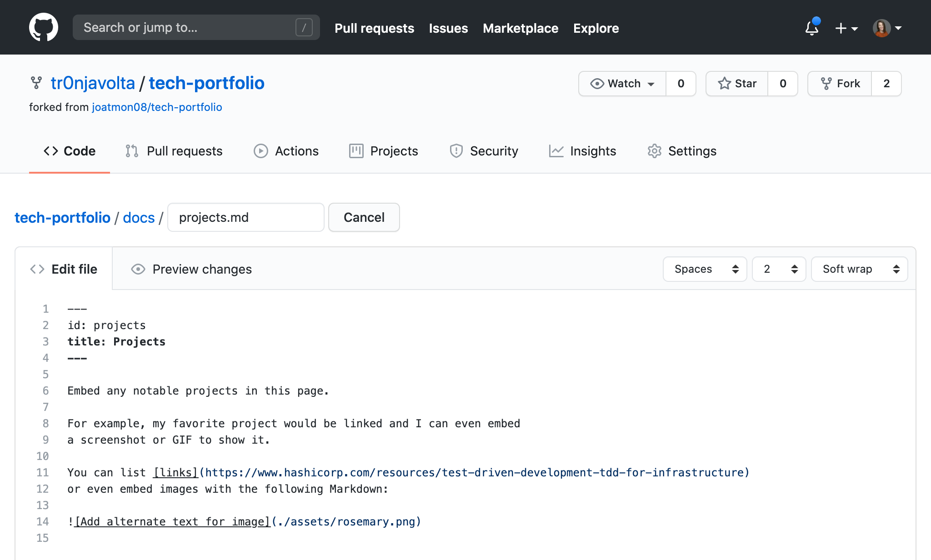Click the Cancel button
The height and width of the screenshot is (560, 931).
(x=363, y=217)
